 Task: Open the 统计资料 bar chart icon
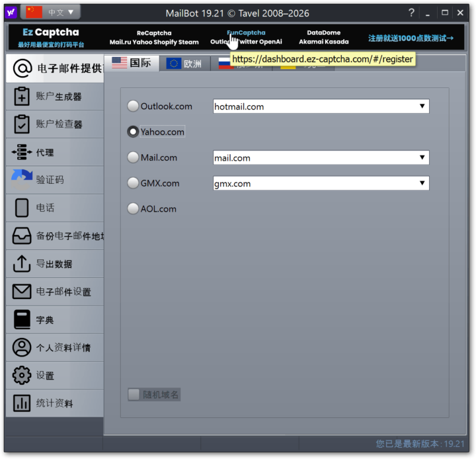22,403
